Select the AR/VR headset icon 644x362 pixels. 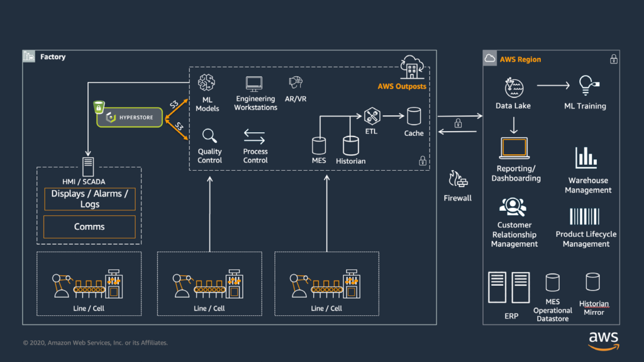[296, 82]
